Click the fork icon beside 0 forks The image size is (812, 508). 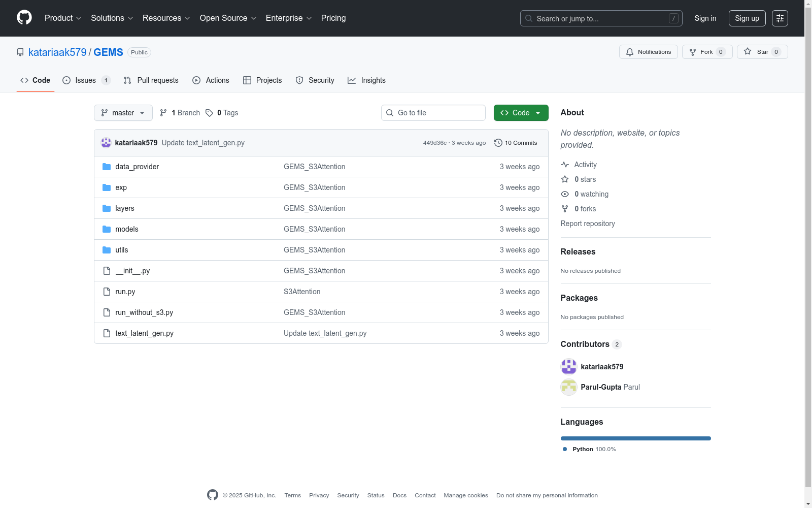pyautogui.click(x=565, y=209)
